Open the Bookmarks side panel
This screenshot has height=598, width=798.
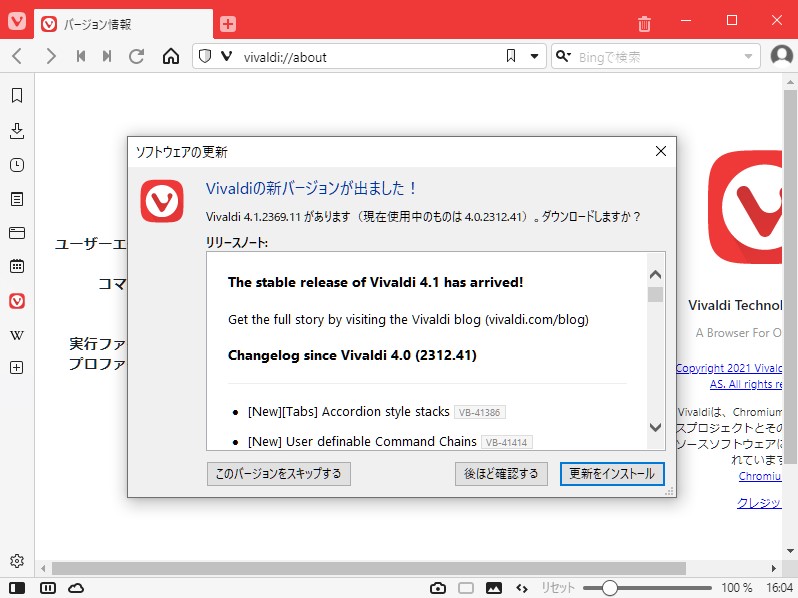coord(17,95)
